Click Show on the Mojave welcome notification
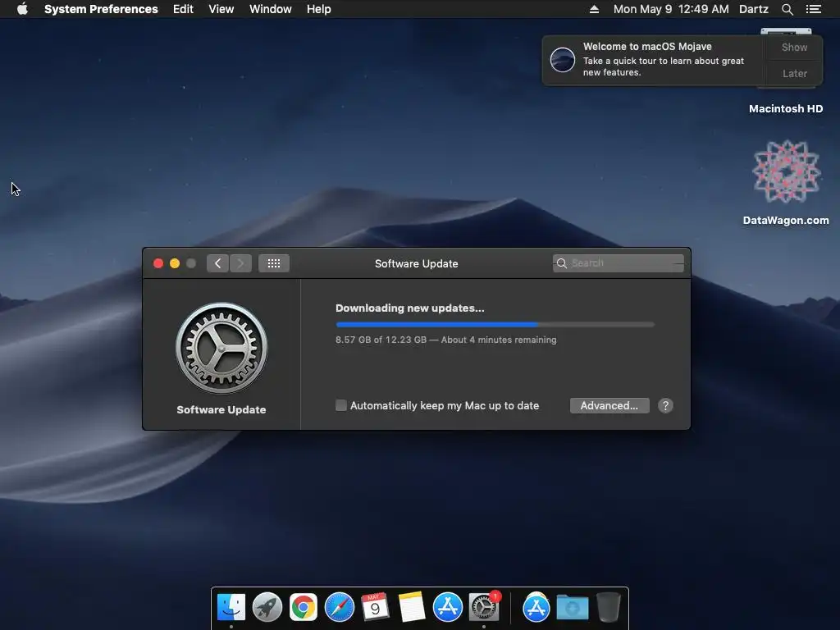This screenshot has width=840, height=630. [x=794, y=47]
